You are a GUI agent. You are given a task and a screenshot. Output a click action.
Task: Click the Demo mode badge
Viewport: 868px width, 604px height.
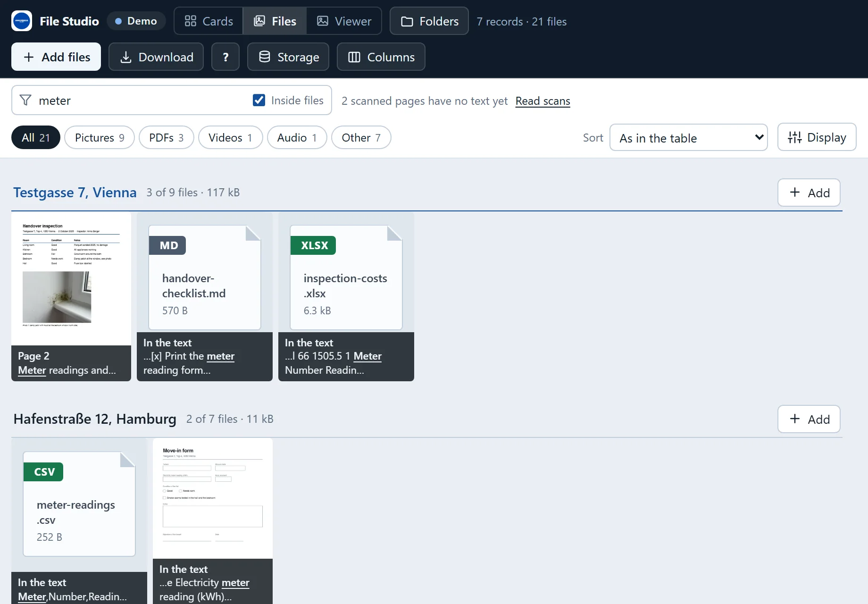coord(136,21)
